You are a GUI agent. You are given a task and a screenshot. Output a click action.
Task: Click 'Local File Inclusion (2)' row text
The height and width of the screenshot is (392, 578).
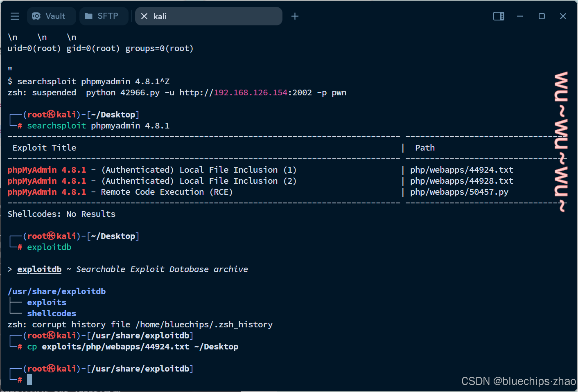238,181
